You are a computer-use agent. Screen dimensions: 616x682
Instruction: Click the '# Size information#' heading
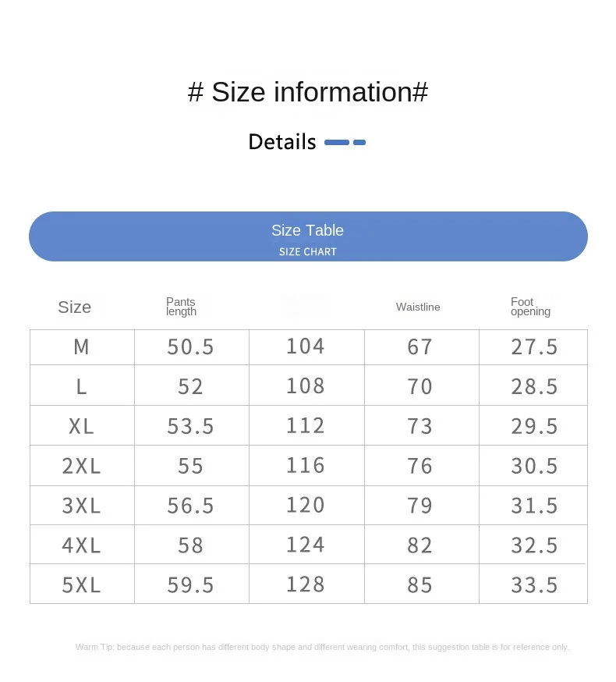[x=308, y=92]
